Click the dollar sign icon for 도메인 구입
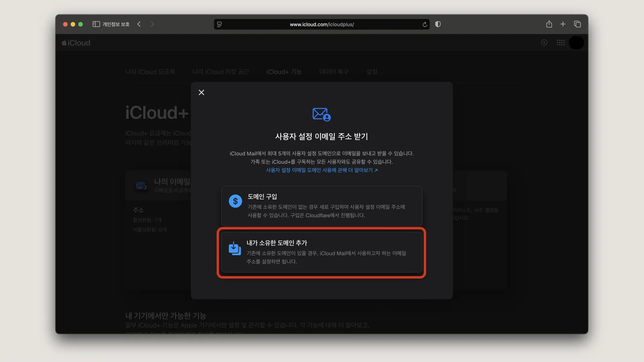 (x=235, y=201)
